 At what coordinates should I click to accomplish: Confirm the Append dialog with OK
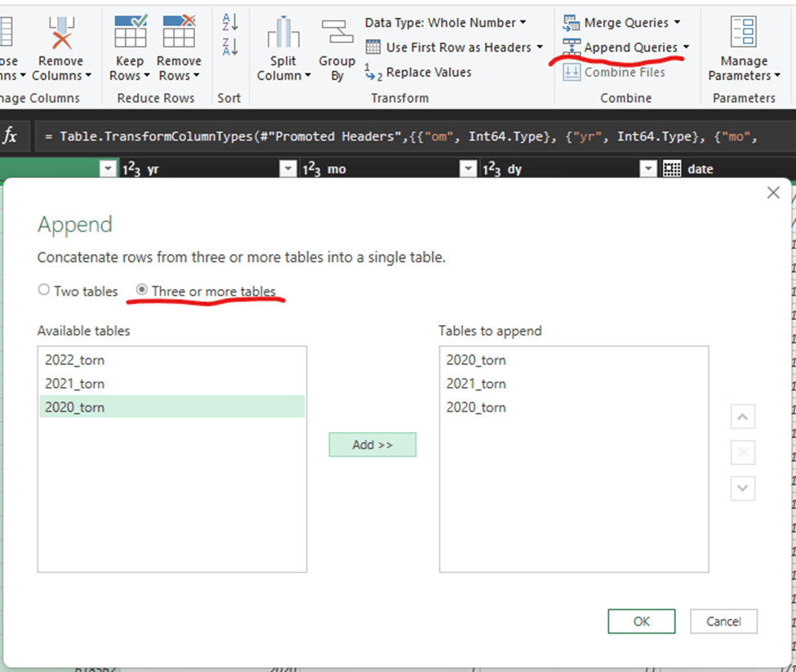(x=641, y=621)
